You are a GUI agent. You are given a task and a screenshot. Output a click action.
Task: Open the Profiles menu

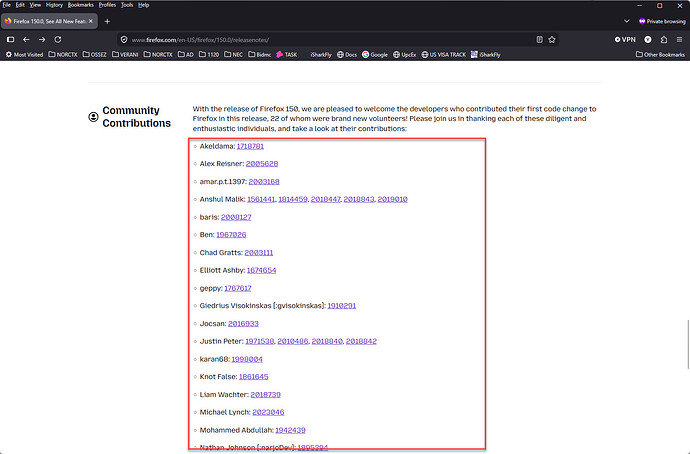(x=107, y=5)
